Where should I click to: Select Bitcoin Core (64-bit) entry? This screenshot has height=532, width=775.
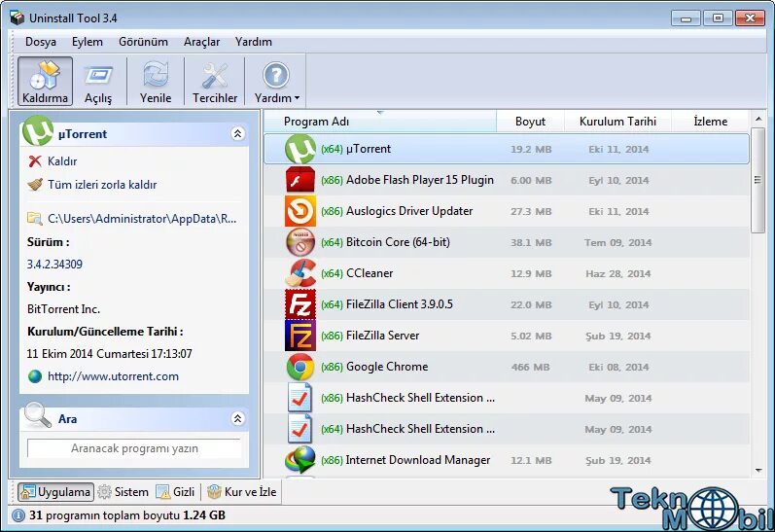coord(398,242)
